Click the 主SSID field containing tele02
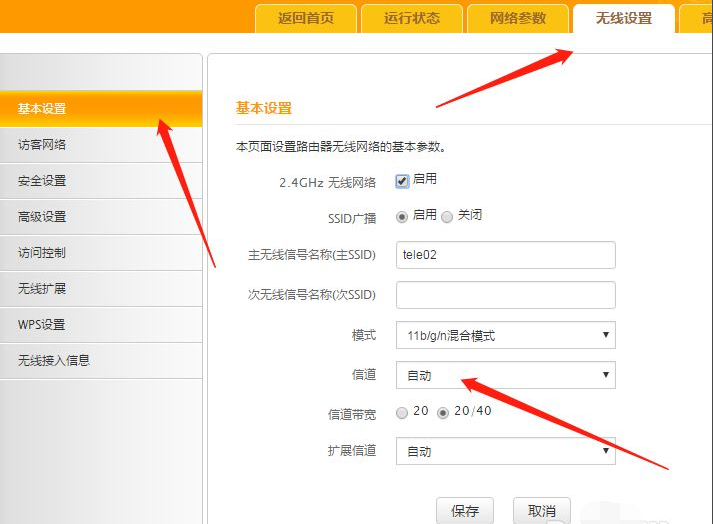713x524 pixels. (x=506, y=255)
